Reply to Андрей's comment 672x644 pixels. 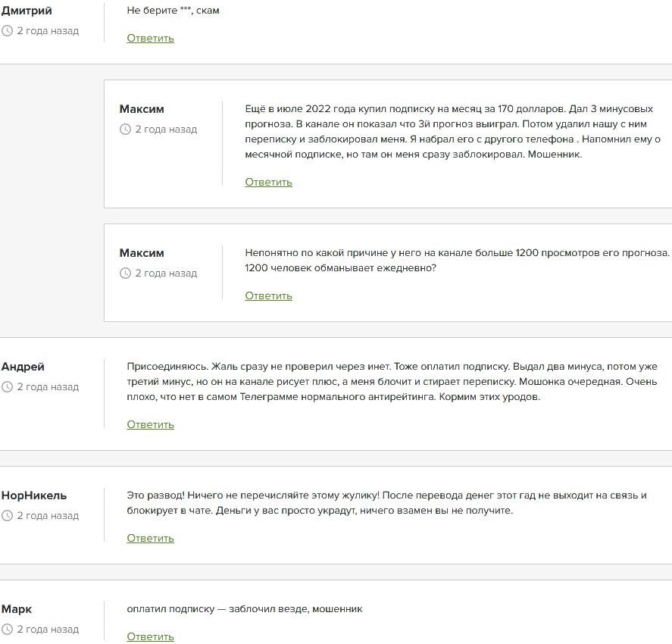[150, 424]
